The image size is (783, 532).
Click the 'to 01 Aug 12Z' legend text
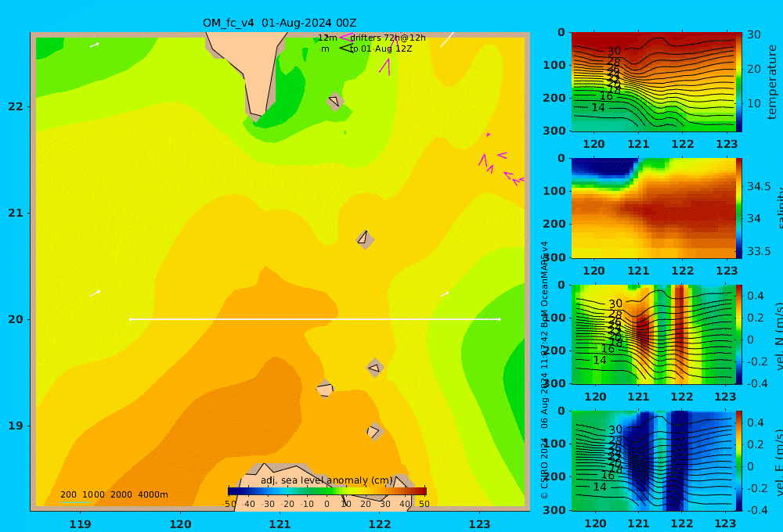click(381, 49)
